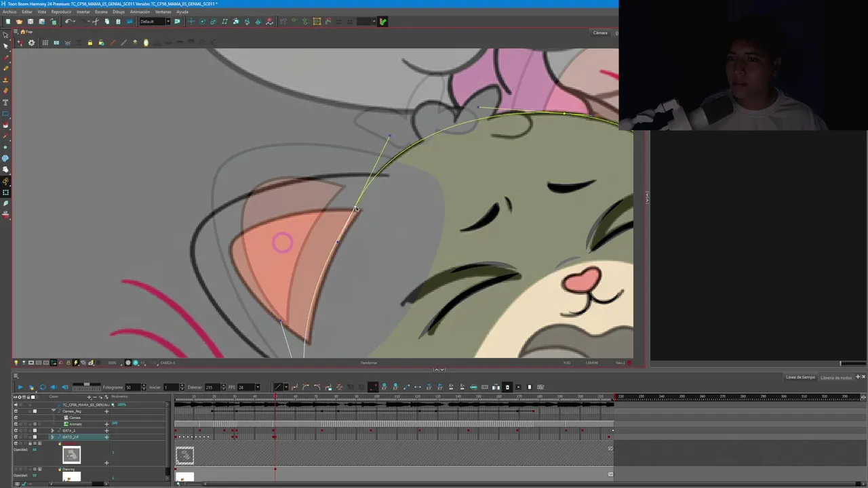The height and width of the screenshot is (488, 868).
Task: Toggle visibility of the GATA_1 layer
Action: [16, 430]
